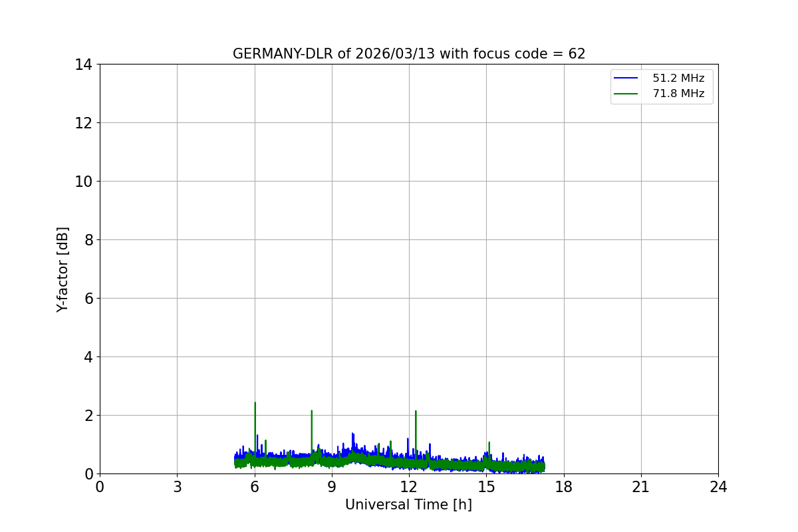Click the 71.8 MHz legend label

tap(678, 94)
